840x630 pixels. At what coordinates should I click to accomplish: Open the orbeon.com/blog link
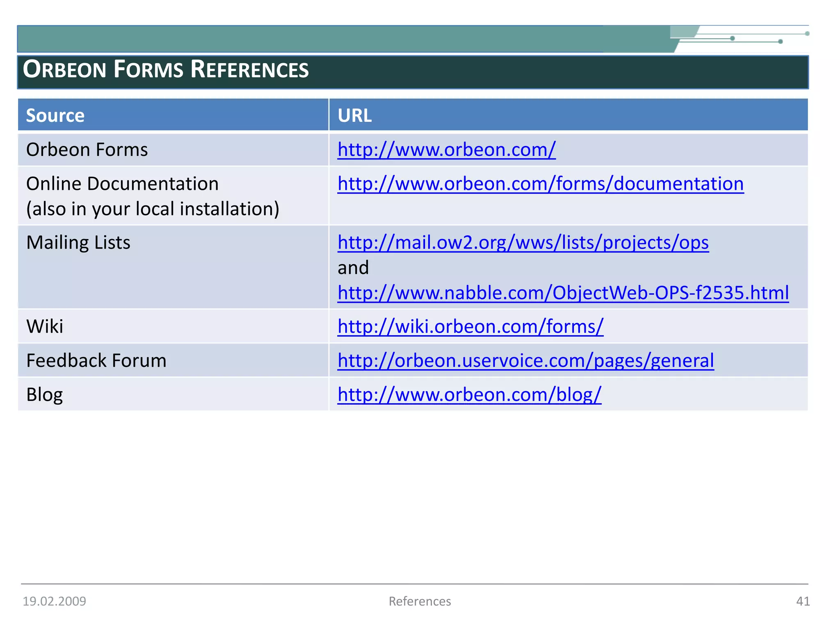click(469, 395)
